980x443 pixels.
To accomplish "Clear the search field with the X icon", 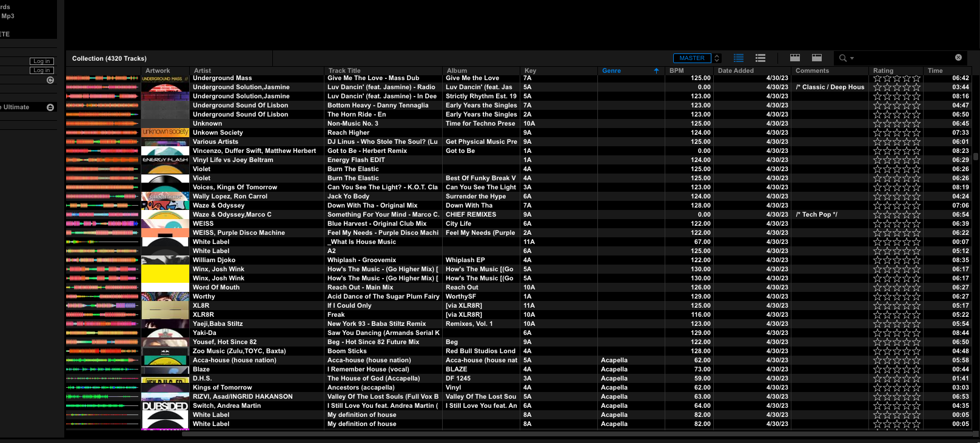I will pos(958,58).
